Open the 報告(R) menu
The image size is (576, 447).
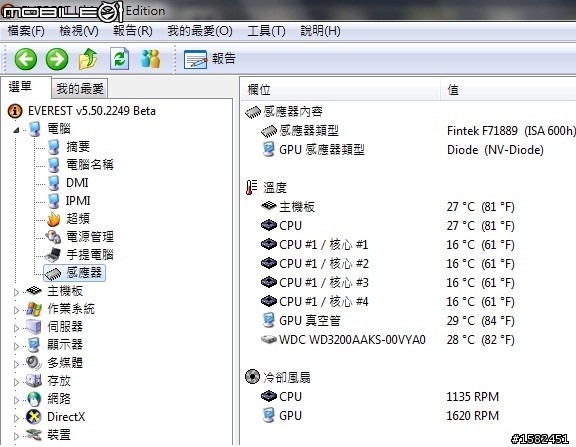(x=133, y=31)
